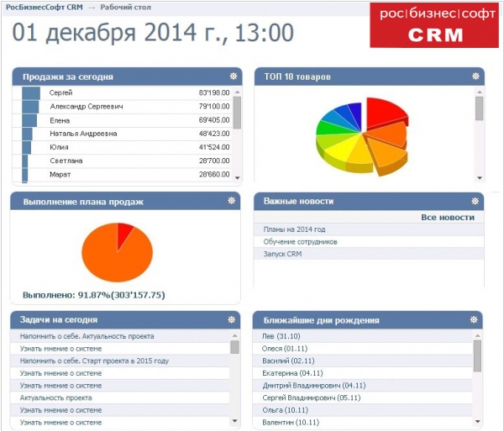Image resolution: width=504 pixels, height=432 pixels.
Task: Open settings gear of Ближайшие дни рождения panel
Action: [474, 319]
